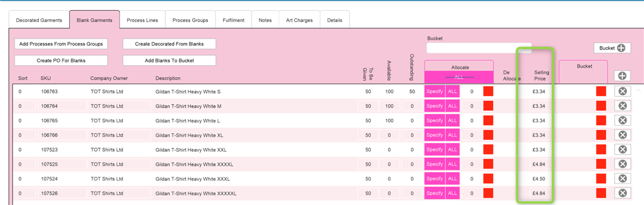Switch to Decorated Garments tab
This screenshot has height=205, width=644.
point(39,20)
